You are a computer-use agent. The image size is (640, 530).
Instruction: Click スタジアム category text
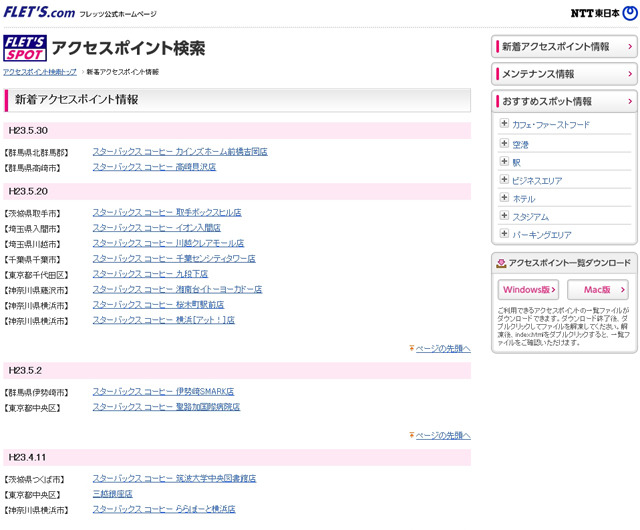pyautogui.click(x=531, y=217)
